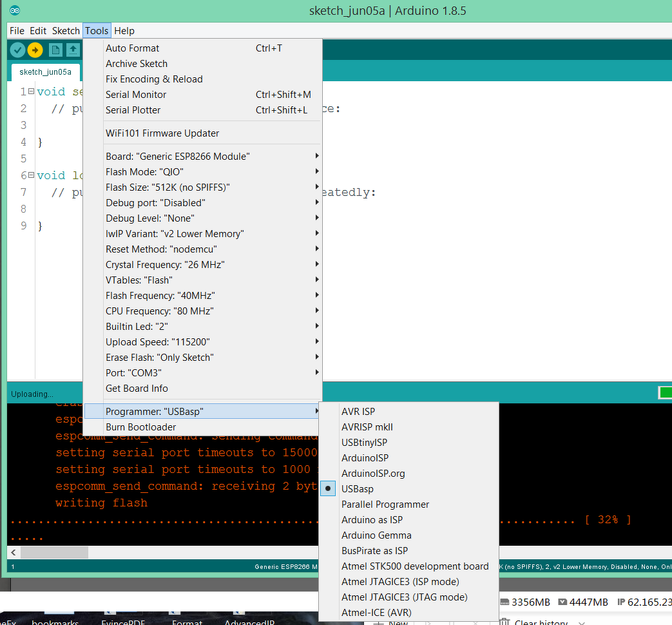Switch to the sketch_jun05a tab
This screenshot has width=672, height=625.
point(46,72)
